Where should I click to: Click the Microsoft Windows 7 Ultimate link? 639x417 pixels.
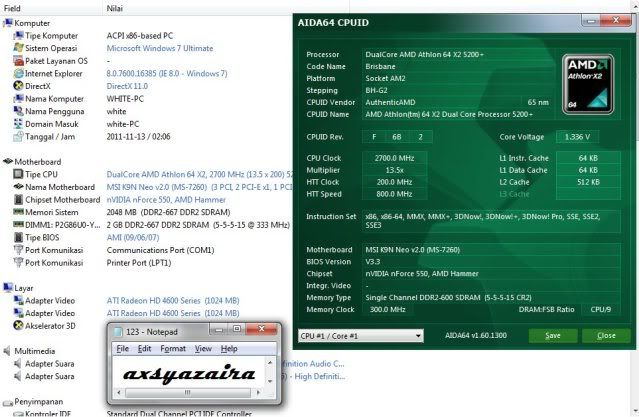[x=160, y=48]
